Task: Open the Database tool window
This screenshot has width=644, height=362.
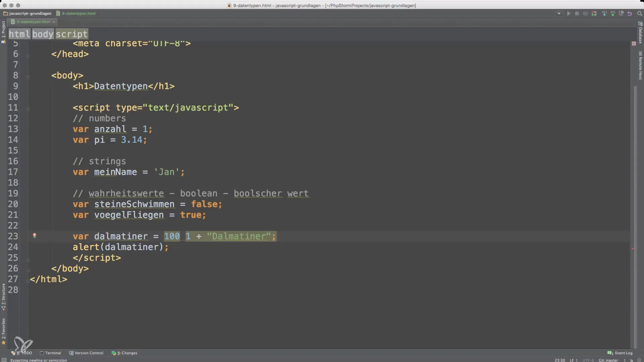Action: [x=640, y=33]
